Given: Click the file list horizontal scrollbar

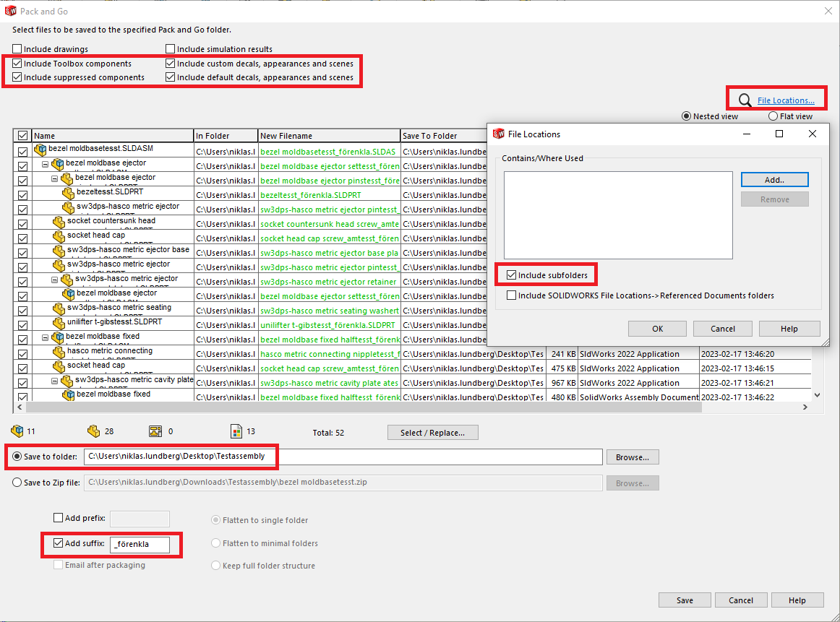Looking at the screenshot, I should point(361,407).
